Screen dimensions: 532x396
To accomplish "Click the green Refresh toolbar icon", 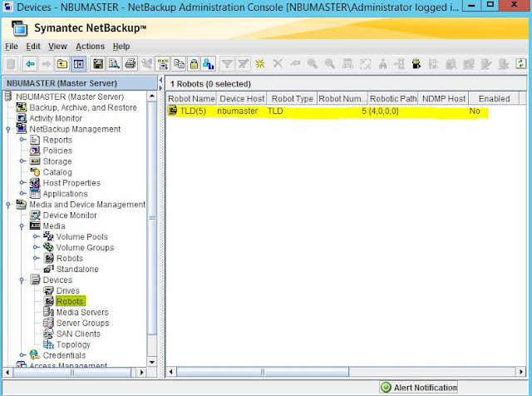I will 521,64.
